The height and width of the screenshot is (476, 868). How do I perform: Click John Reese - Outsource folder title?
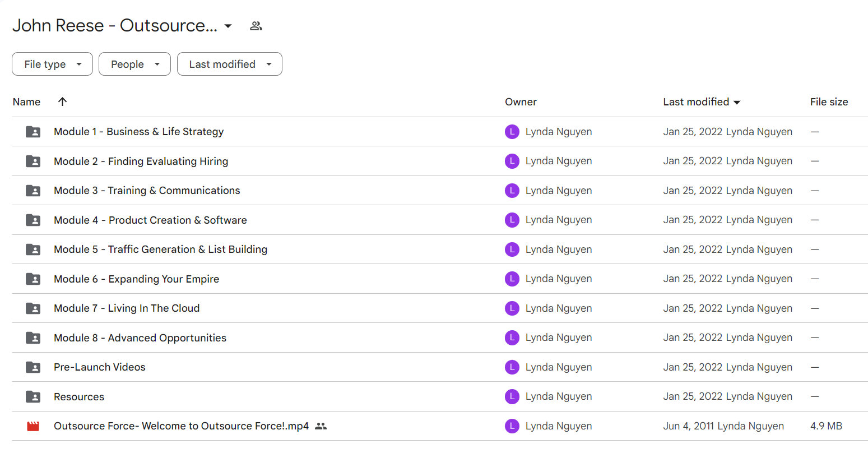click(115, 26)
